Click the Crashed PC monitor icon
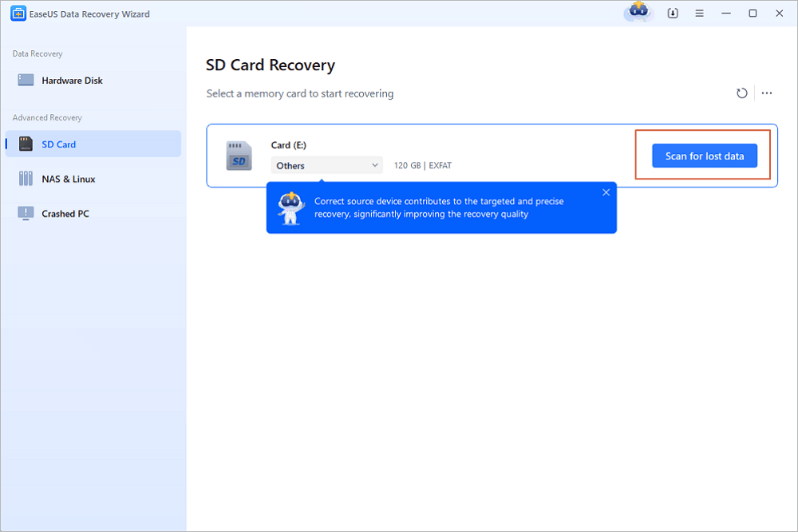Screen dimensions: 798x532 26,213
